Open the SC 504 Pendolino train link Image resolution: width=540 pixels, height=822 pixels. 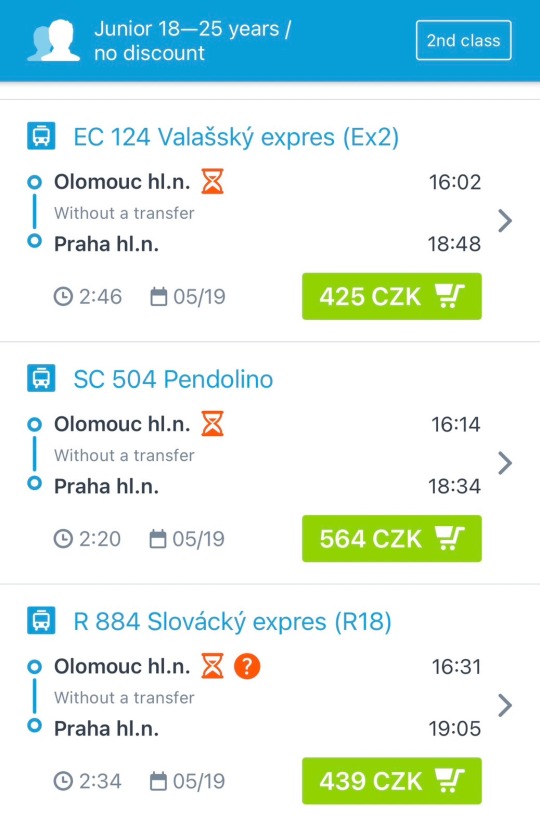[173, 379]
